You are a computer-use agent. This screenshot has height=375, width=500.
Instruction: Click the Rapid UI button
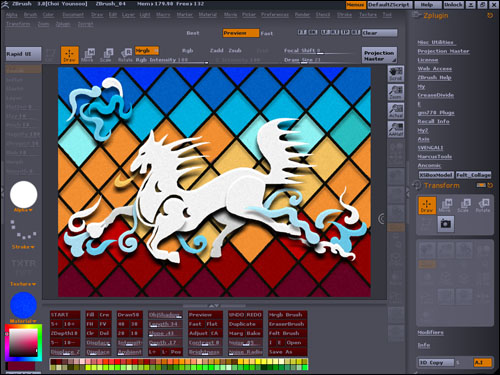tap(23, 54)
